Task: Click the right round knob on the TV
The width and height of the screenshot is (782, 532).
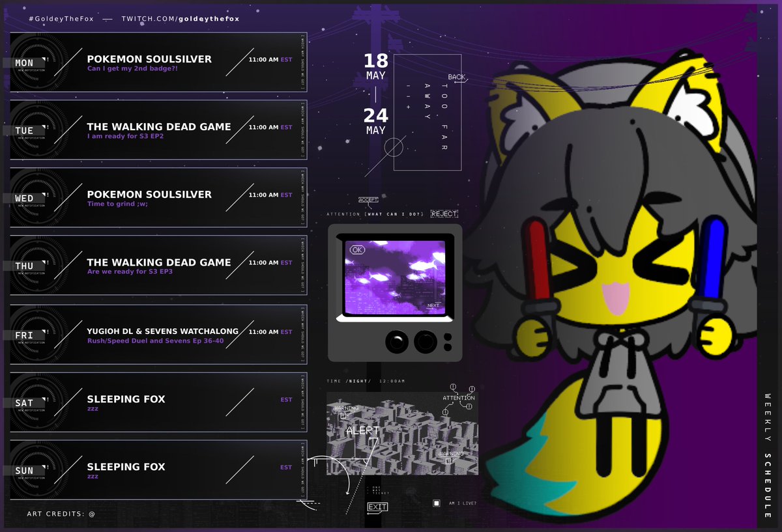Action: (x=425, y=341)
